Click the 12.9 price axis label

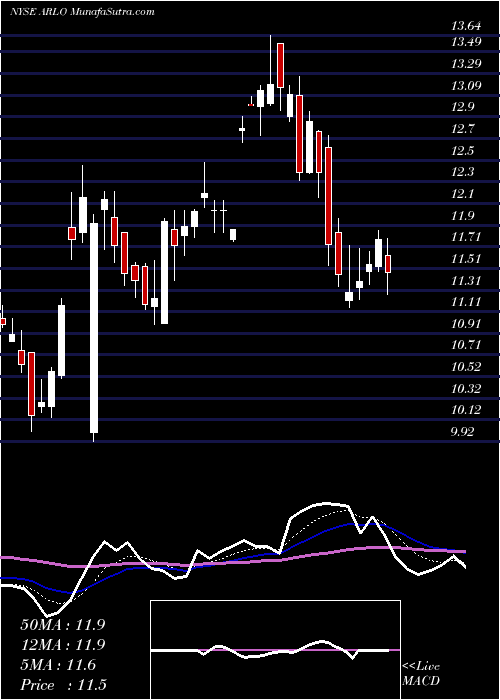coord(464,108)
